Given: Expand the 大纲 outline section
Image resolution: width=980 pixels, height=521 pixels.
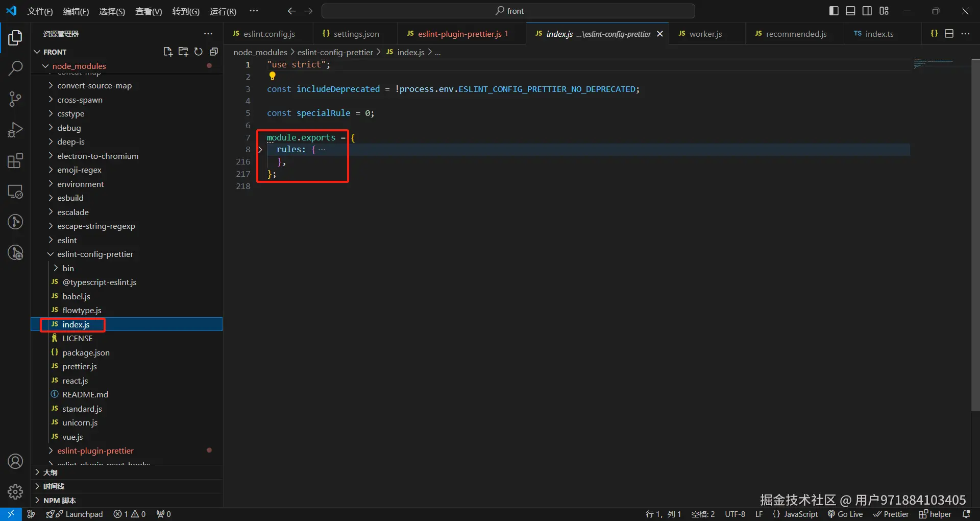Looking at the screenshot, I should pos(37,472).
